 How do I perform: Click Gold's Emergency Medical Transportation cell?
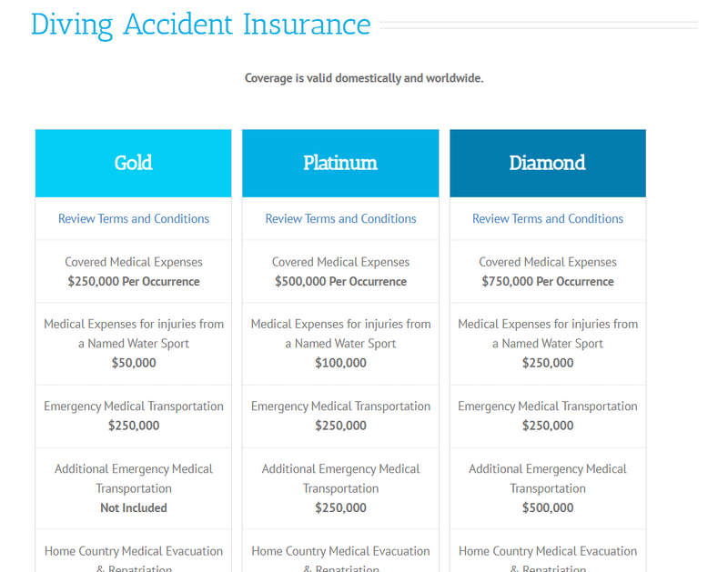(x=134, y=416)
